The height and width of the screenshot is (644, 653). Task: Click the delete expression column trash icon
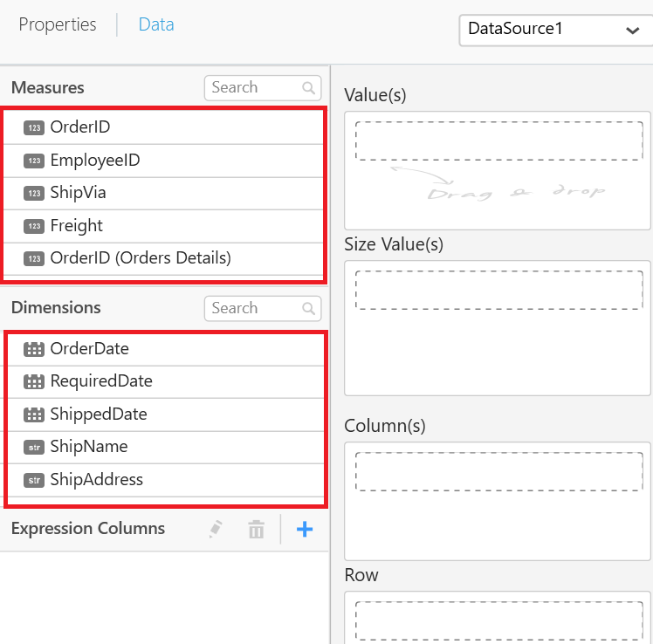(256, 529)
